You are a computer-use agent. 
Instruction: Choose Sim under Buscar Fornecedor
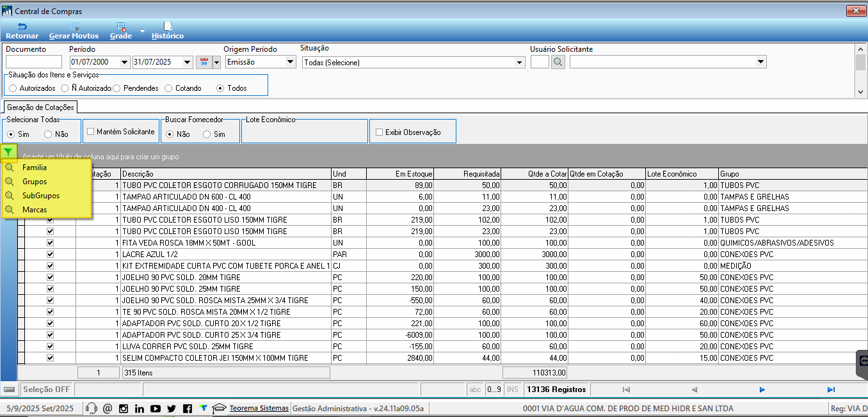click(207, 134)
